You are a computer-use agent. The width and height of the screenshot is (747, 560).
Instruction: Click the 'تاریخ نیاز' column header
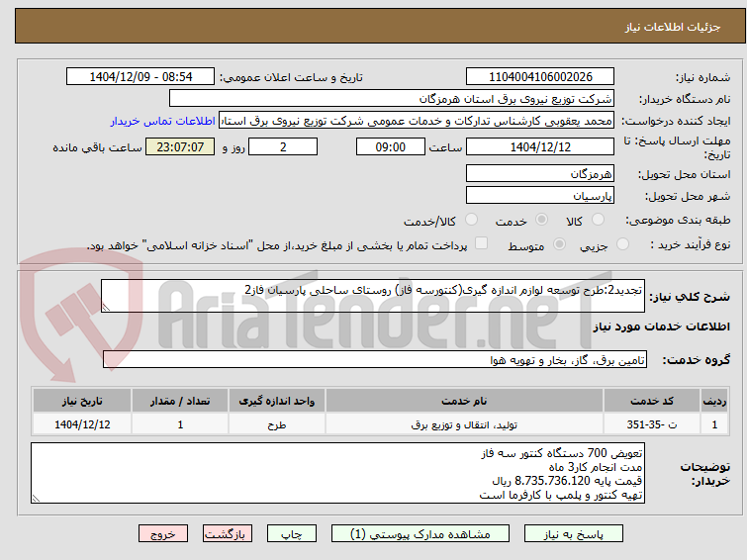82,401
